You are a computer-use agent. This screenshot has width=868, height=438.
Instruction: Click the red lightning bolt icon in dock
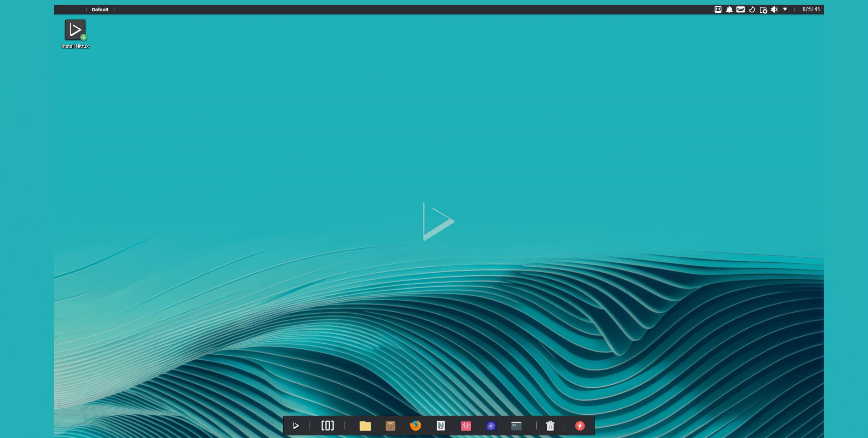pos(580,426)
